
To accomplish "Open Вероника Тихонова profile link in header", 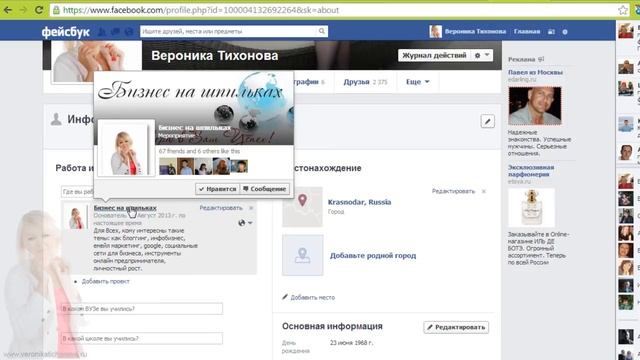I will [x=475, y=31].
